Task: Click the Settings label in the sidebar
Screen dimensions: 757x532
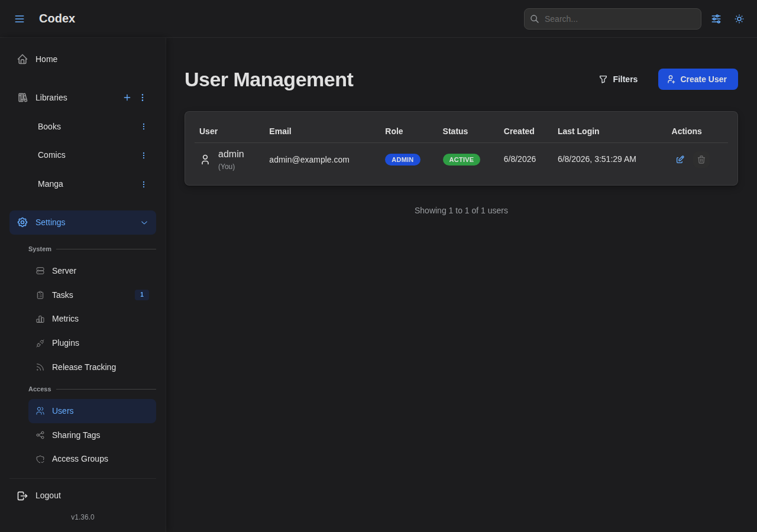Action: pos(50,222)
